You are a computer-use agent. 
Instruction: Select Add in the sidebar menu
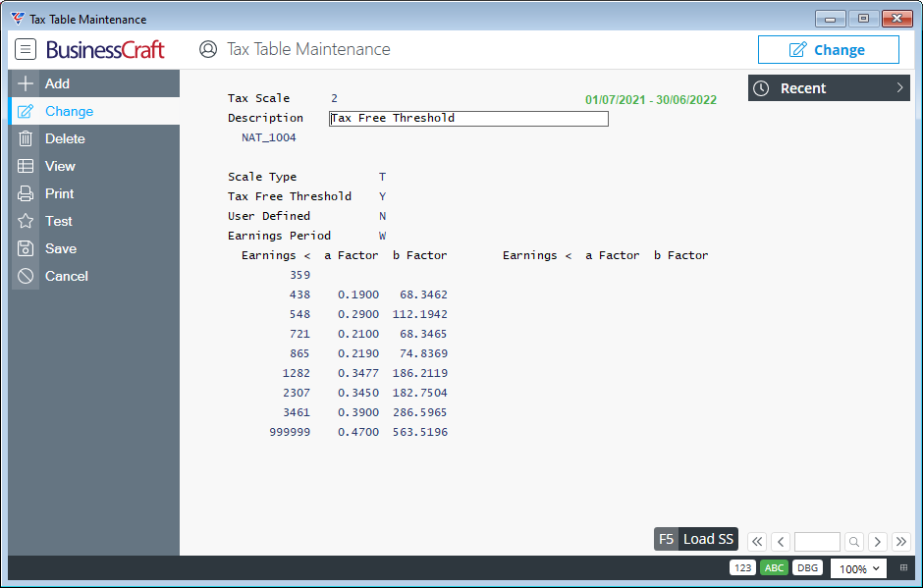(95, 83)
